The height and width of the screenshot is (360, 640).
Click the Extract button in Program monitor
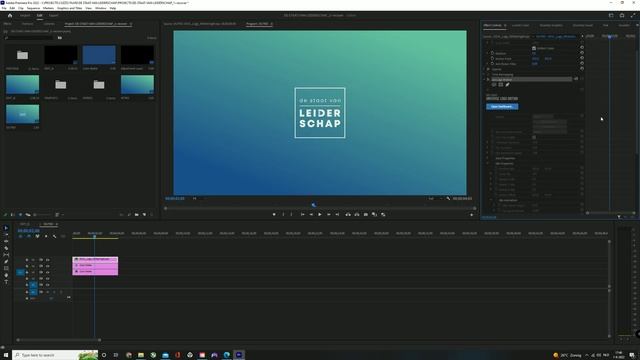pos(357,214)
